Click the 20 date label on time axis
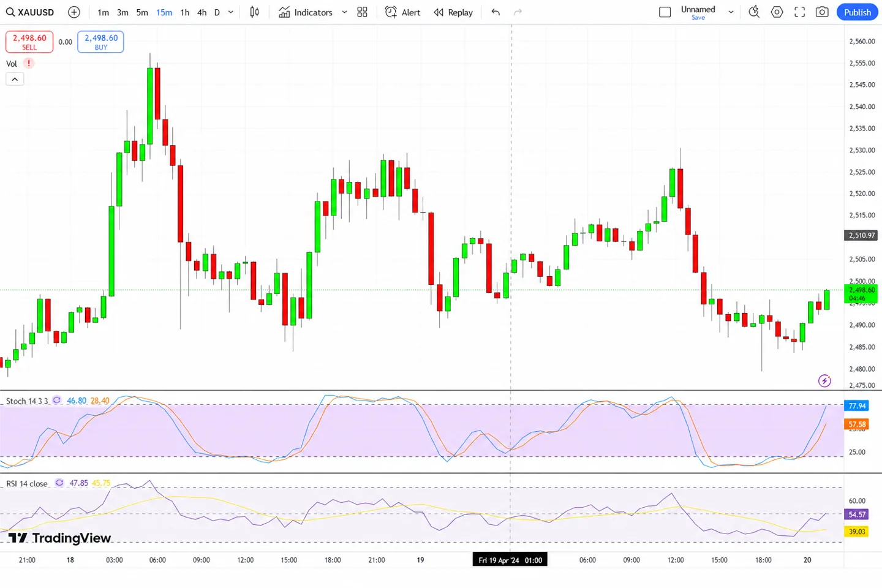Image resolution: width=882 pixels, height=588 pixels. tap(807, 560)
